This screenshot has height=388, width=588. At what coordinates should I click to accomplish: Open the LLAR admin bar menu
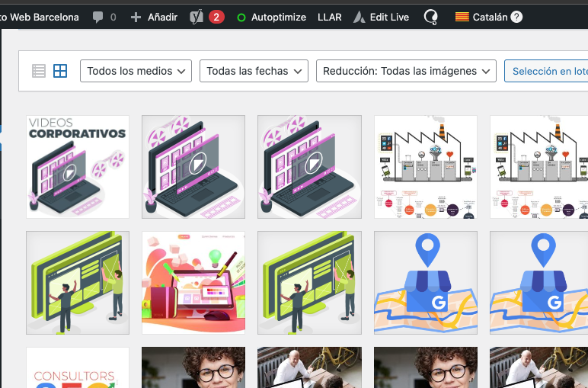point(329,17)
